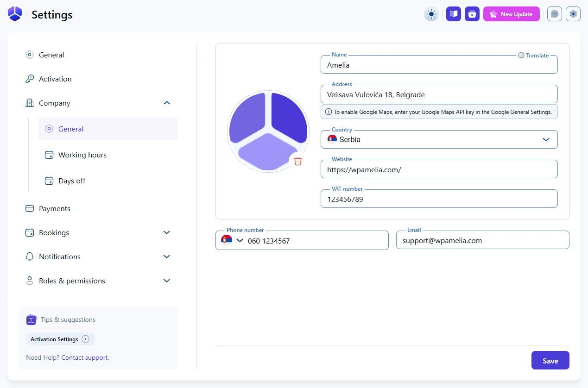Collapse the Company menu section
This screenshot has width=588, height=388.
coord(167,103)
